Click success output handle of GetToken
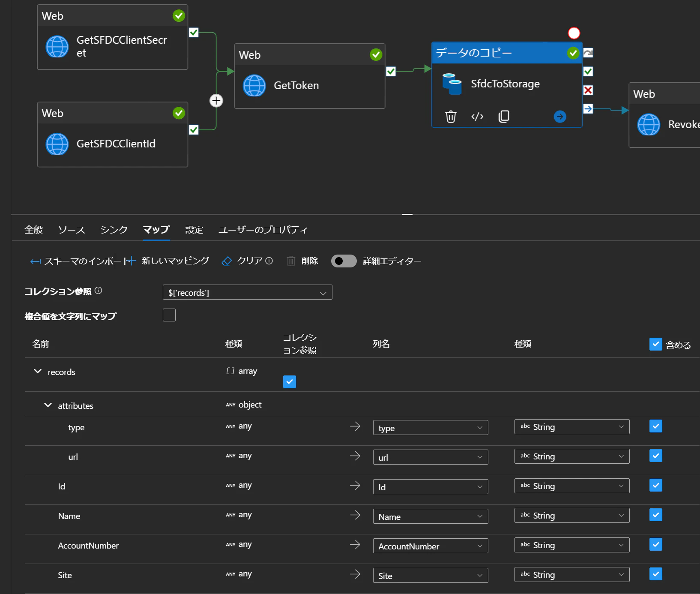Image resolution: width=700 pixels, height=594 pixels. [x=391, y=72]
